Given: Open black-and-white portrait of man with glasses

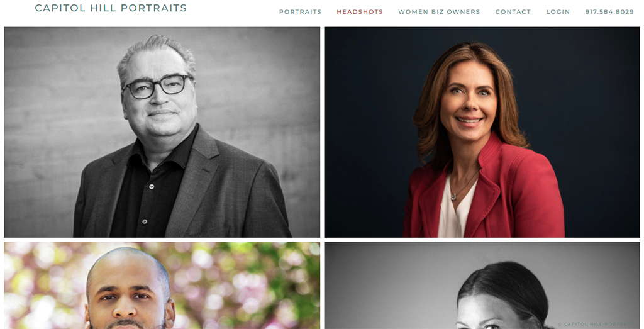Looking at the screenshot, I should [162, 132].
